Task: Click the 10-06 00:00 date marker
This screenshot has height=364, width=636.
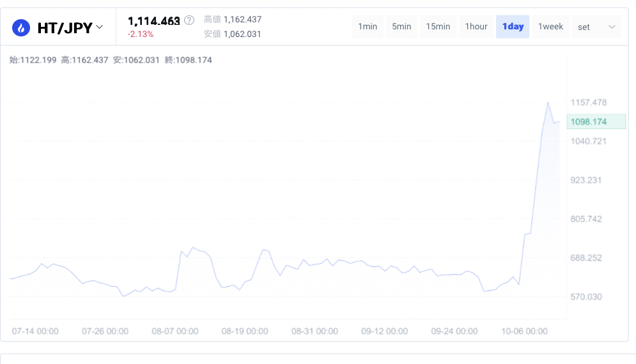Action: (x=524, y=331)
